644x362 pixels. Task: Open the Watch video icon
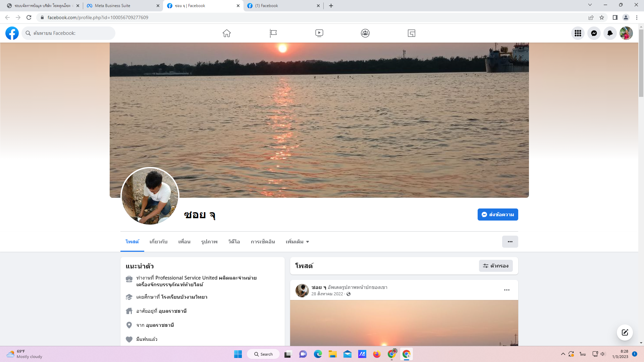[319, 33]
